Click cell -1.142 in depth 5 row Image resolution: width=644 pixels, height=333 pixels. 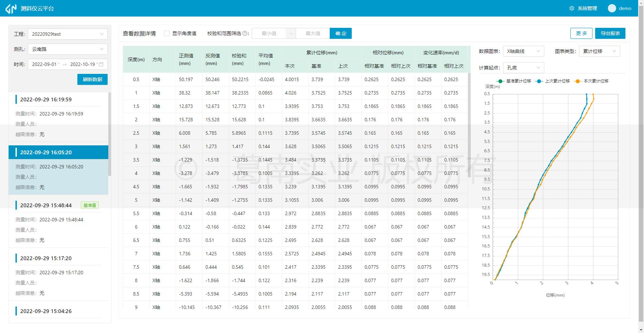point(186,200)
